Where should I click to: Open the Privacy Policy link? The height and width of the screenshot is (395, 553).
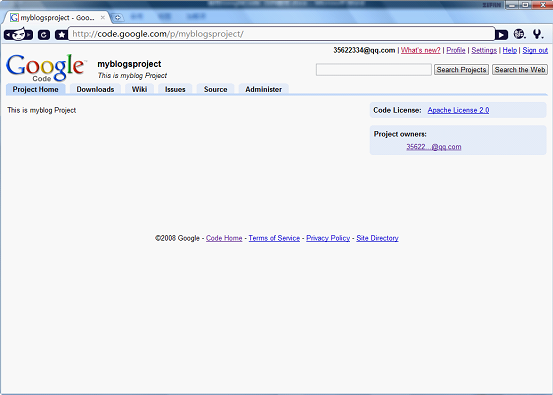click(x=328, y=238)
